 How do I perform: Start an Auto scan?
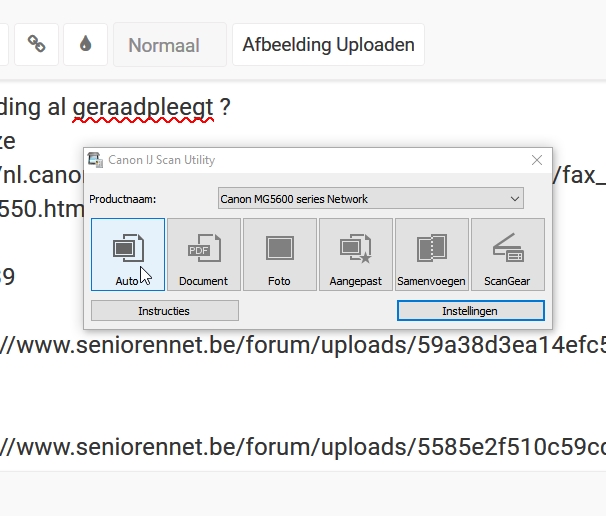coord(128,255)
